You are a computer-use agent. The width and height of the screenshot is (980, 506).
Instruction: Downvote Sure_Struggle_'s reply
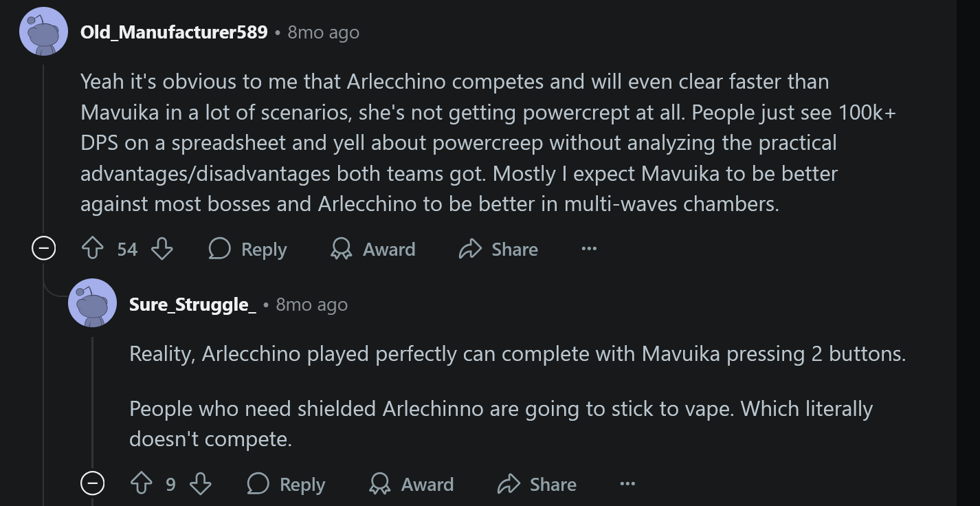pyautogui.click(x=200, y=483)
